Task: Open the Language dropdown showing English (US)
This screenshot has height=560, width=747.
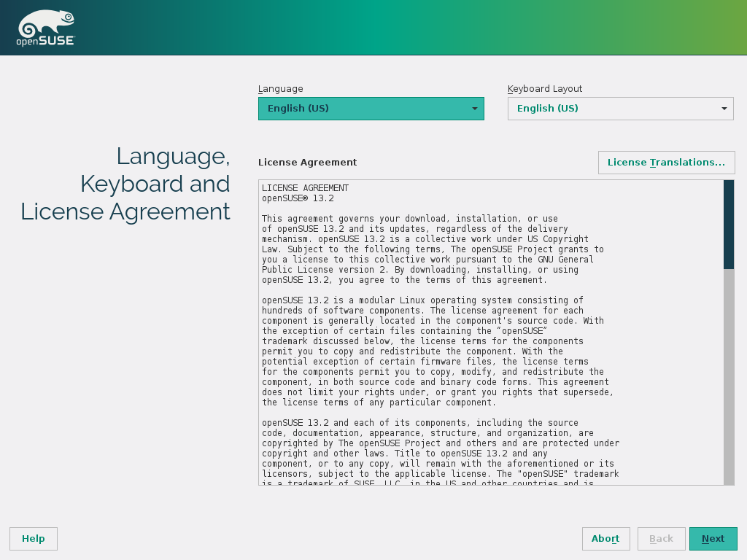Action: click(x=365, y=109)
